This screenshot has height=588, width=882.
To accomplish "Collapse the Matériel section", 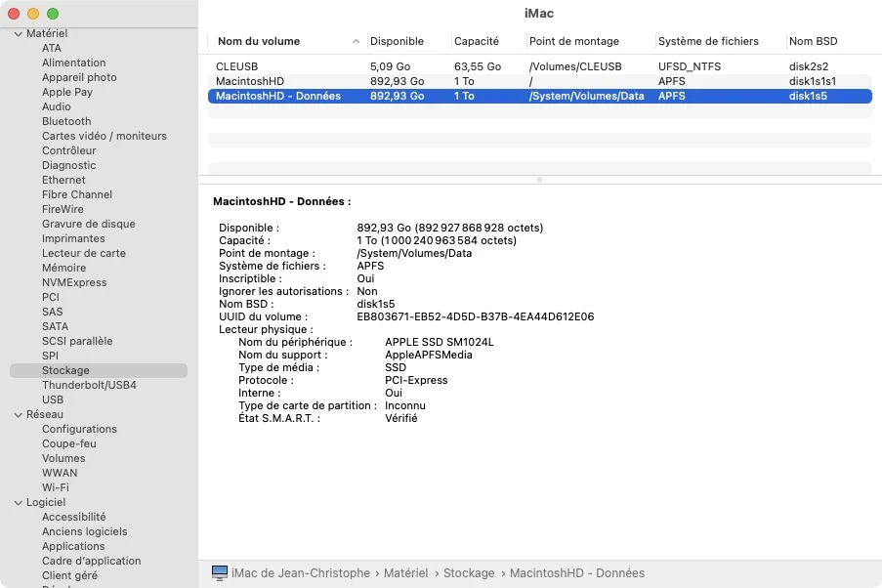I will (x=18, y=34).
